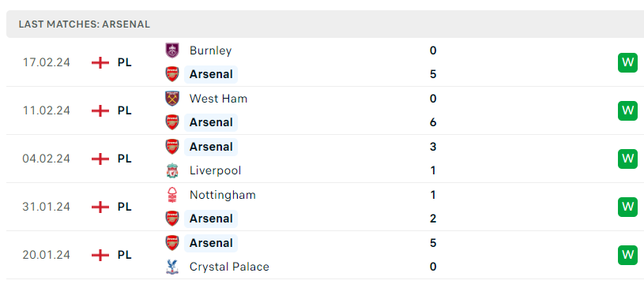Viewport: 644px width, 284px height.
Task: Click the Liverpool club crest icon
Action: click(172, 170)
